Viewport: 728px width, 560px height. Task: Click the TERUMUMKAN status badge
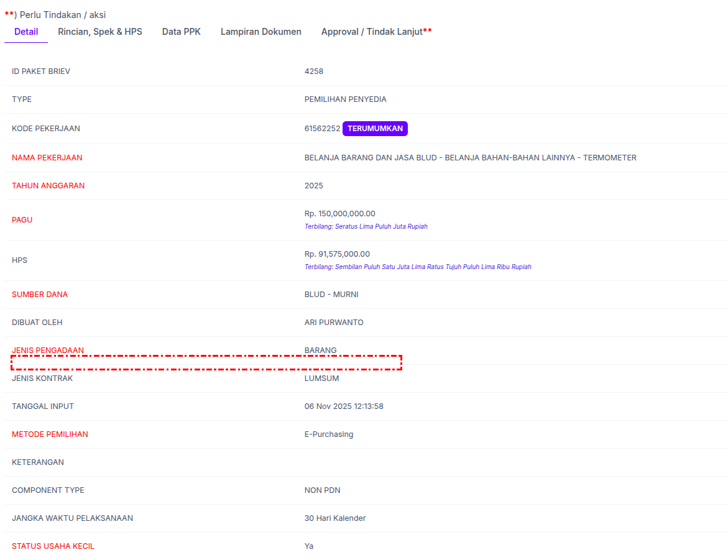[x=375, y=129]
